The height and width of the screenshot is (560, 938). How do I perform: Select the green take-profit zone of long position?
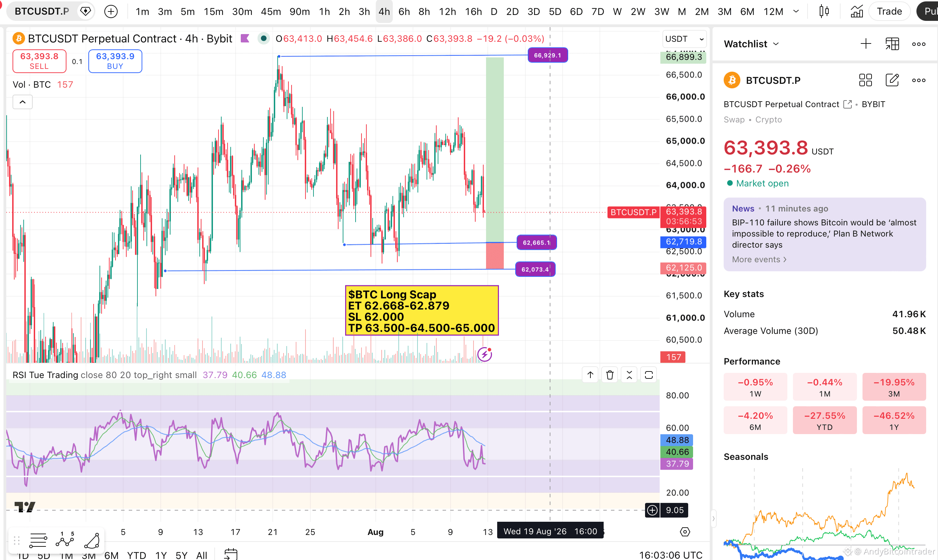(x=494, y=150)
